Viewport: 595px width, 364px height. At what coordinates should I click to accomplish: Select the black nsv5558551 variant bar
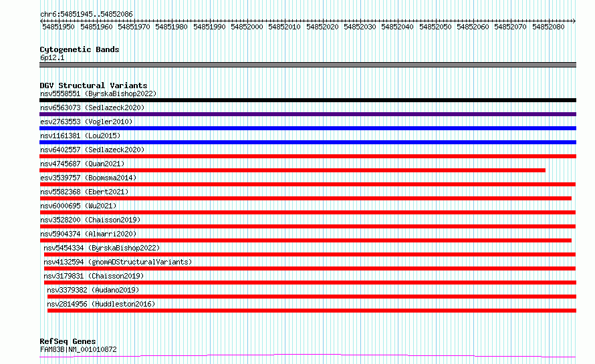[308, 100]
